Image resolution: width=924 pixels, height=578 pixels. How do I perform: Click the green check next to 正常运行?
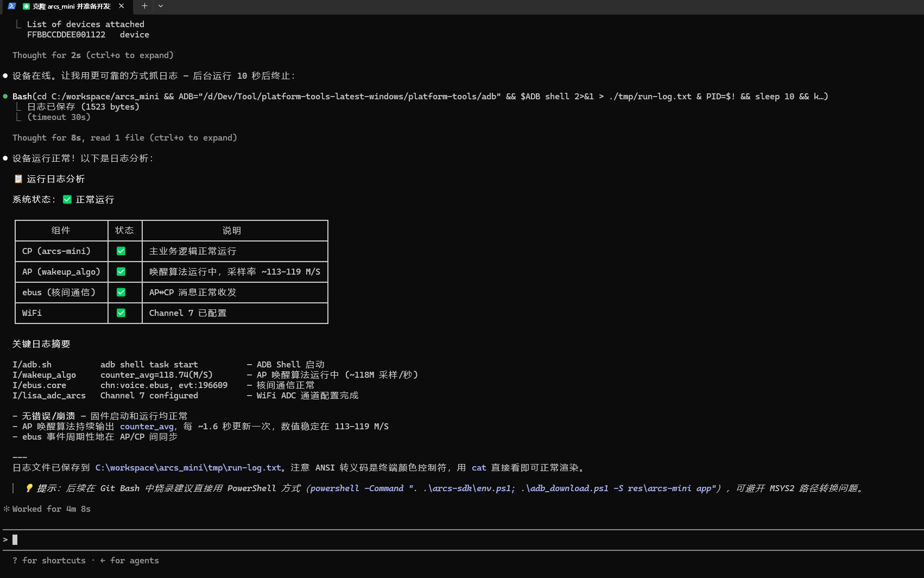click(67, 199)
